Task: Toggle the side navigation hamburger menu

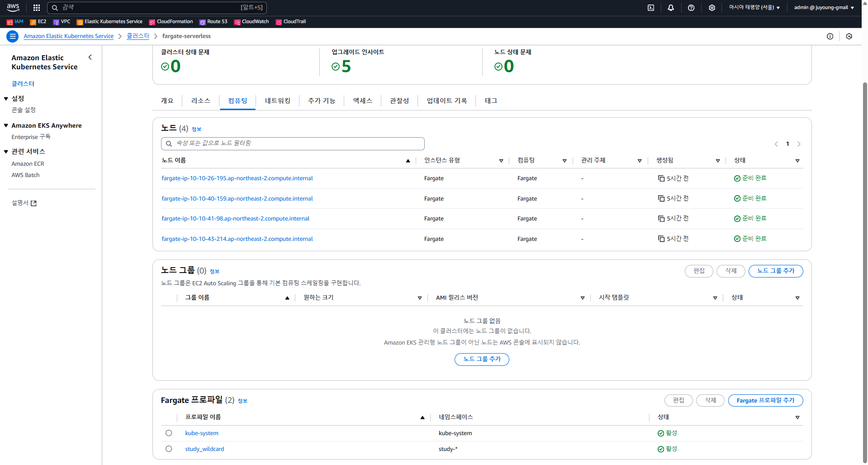Action: [x=13, y=36]
